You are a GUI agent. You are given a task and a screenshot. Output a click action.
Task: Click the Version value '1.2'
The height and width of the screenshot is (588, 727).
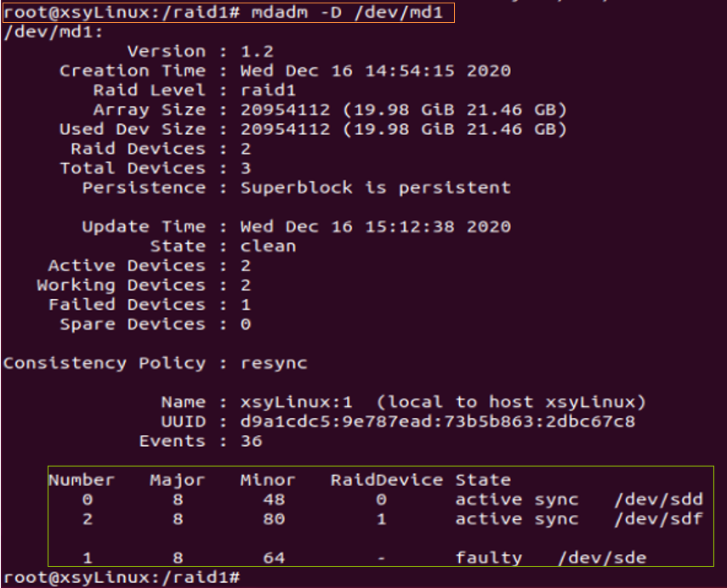pyautogui.click(x=257, y=52)
